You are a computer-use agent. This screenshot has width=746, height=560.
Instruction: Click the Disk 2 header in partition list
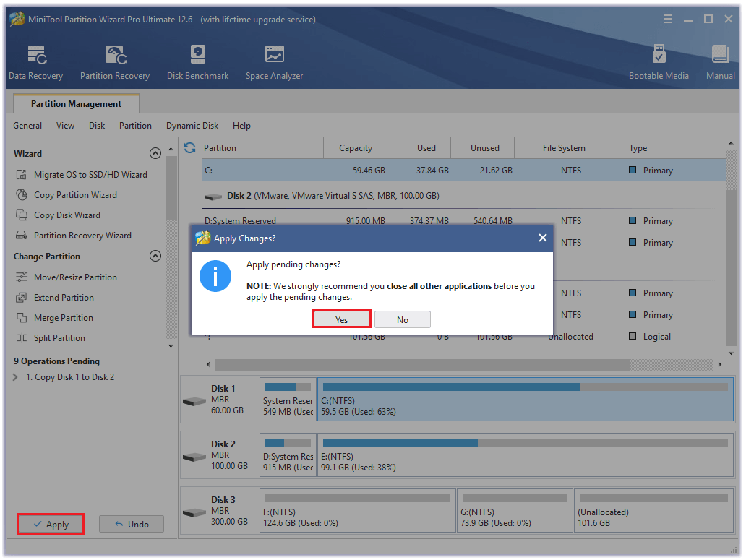[333, 195]
